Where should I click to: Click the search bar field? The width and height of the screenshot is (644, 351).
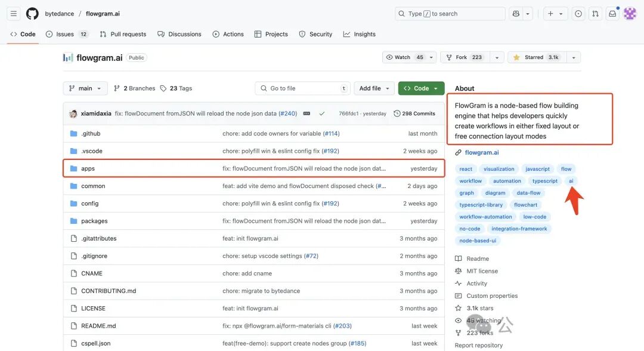[x=450, y=14]
